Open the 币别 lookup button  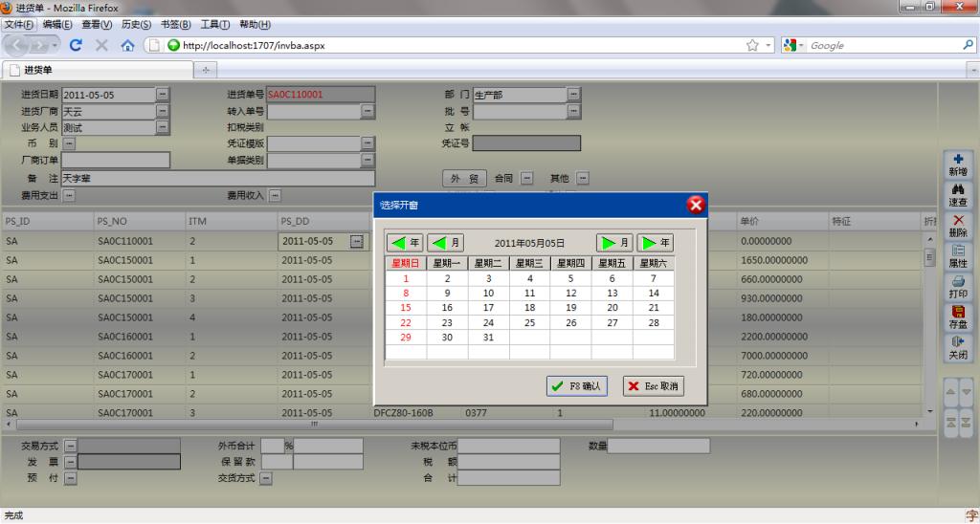(x=69, y=143)
